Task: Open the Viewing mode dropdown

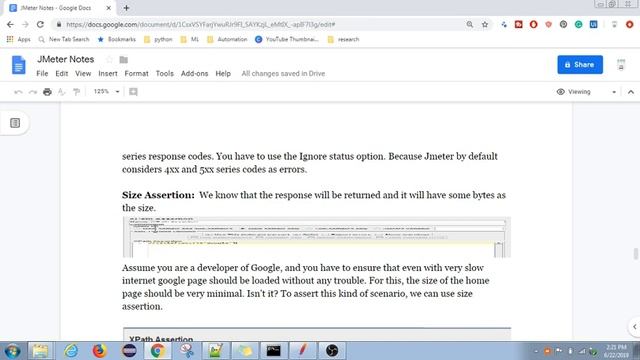Action: 587,92
